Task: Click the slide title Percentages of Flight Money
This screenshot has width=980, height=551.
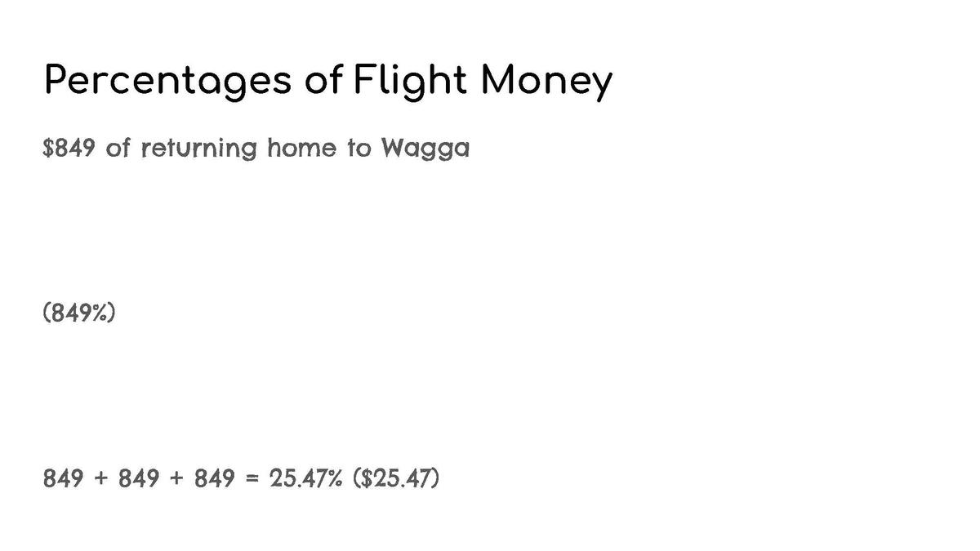Action: [x=327, y=82]
